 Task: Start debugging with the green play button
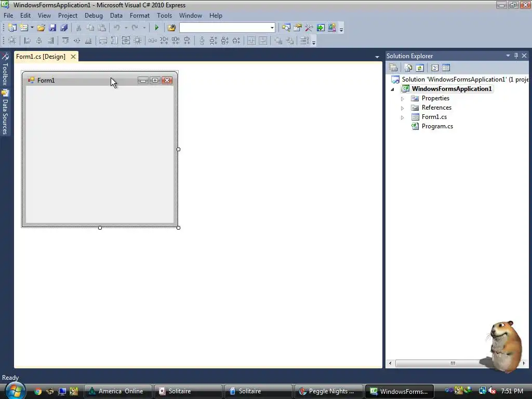(156, 28)
